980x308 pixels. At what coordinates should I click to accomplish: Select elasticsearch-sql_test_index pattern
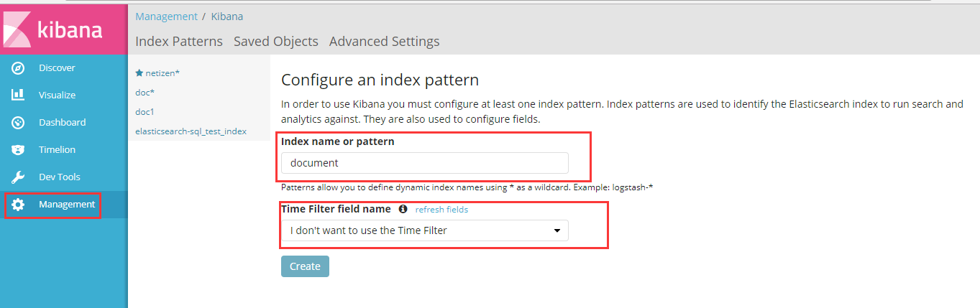191,131
